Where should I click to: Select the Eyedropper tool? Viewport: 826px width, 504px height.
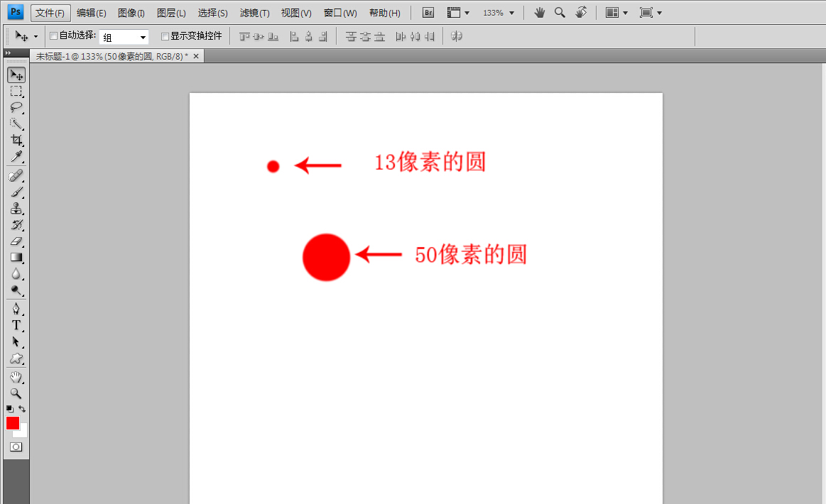tap(16, 156)
